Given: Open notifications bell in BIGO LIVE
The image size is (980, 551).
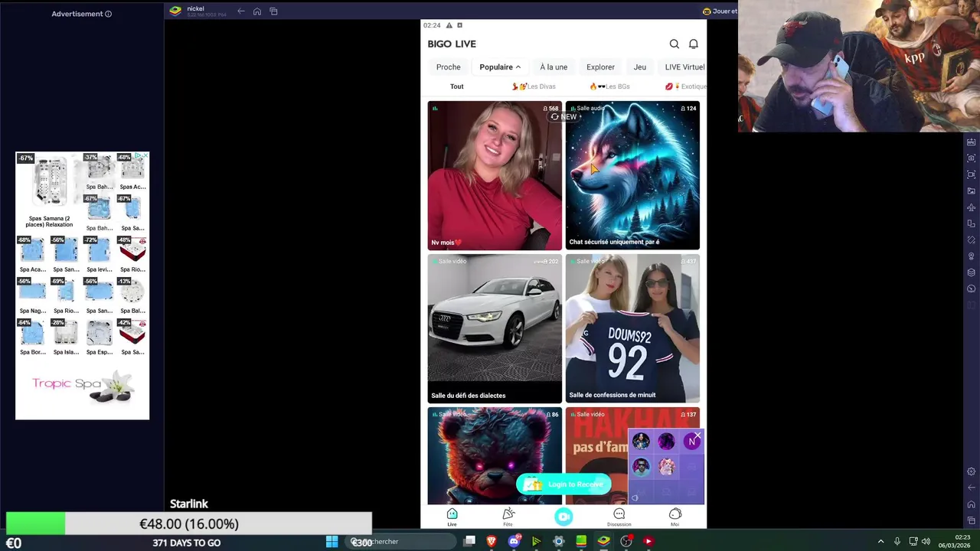Looking at the screenshot, I should tap(694, 44).
